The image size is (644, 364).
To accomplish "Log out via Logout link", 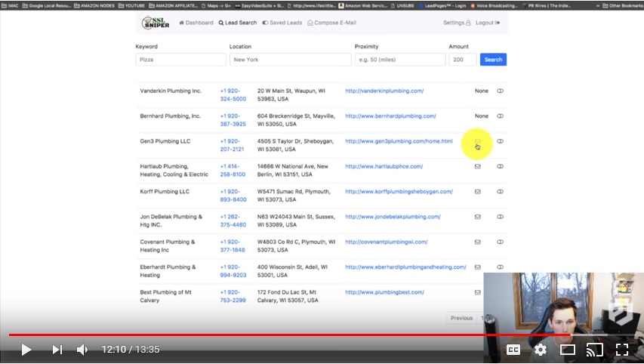I will pyautogui.click(x=488, y=23).
